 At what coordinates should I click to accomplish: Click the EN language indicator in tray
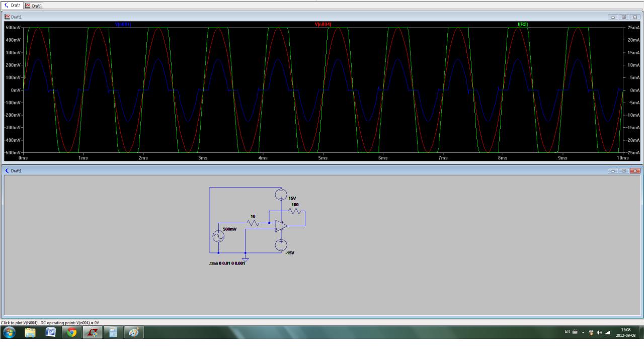(x=567, y=332)
